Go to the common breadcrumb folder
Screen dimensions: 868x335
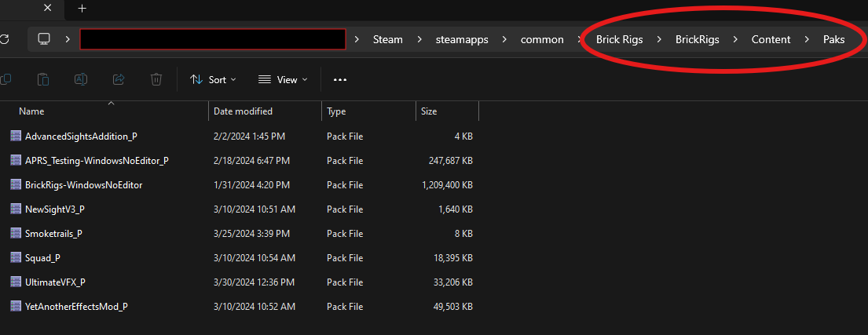point(542,39)
